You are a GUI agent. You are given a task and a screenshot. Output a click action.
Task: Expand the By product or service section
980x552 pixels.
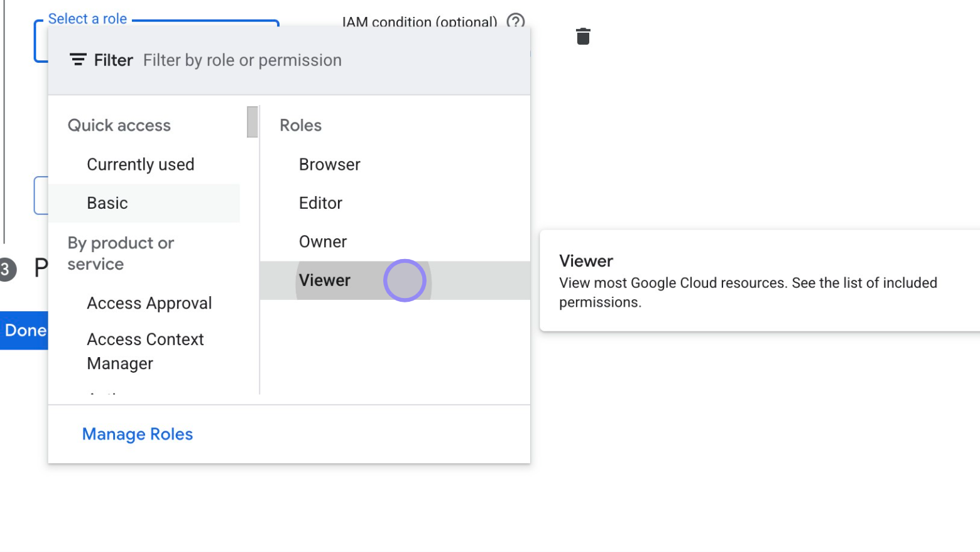[121, 253]
